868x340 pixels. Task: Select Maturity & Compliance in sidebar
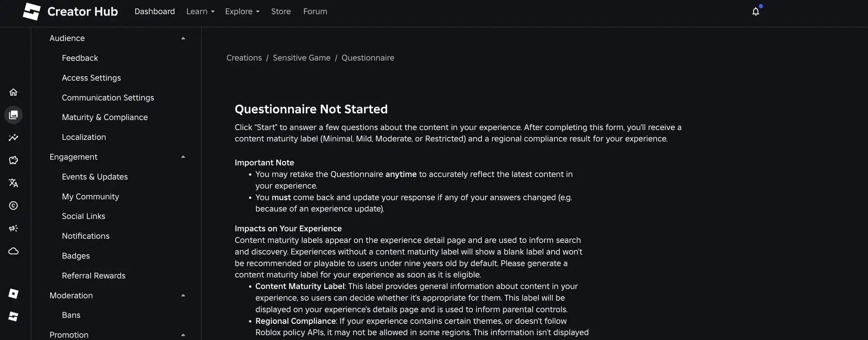coord(105,117)
